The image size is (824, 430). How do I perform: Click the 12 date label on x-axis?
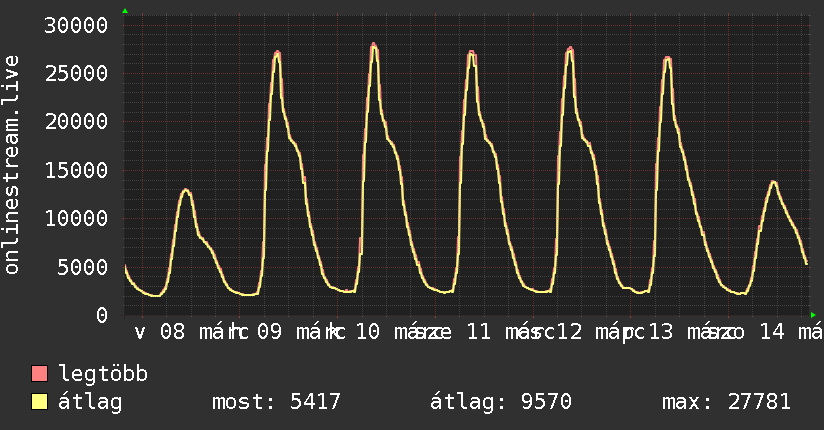pyautogui.click(x=569, y=332)
